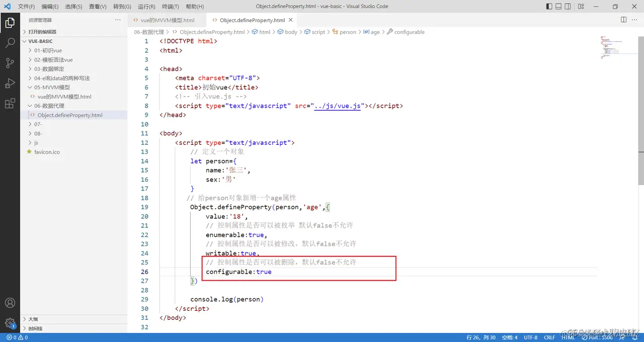Open 转到(G) menu

click(x=122, y=7)
